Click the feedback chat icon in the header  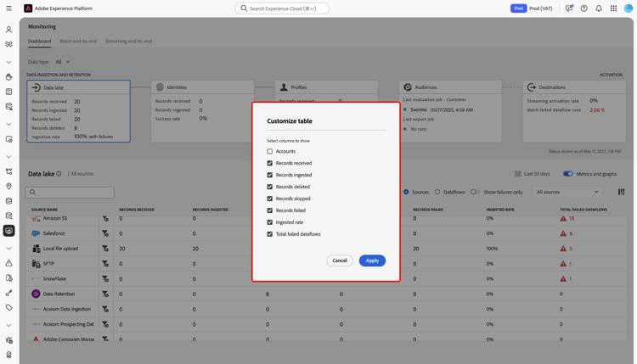tap(569, 8)
